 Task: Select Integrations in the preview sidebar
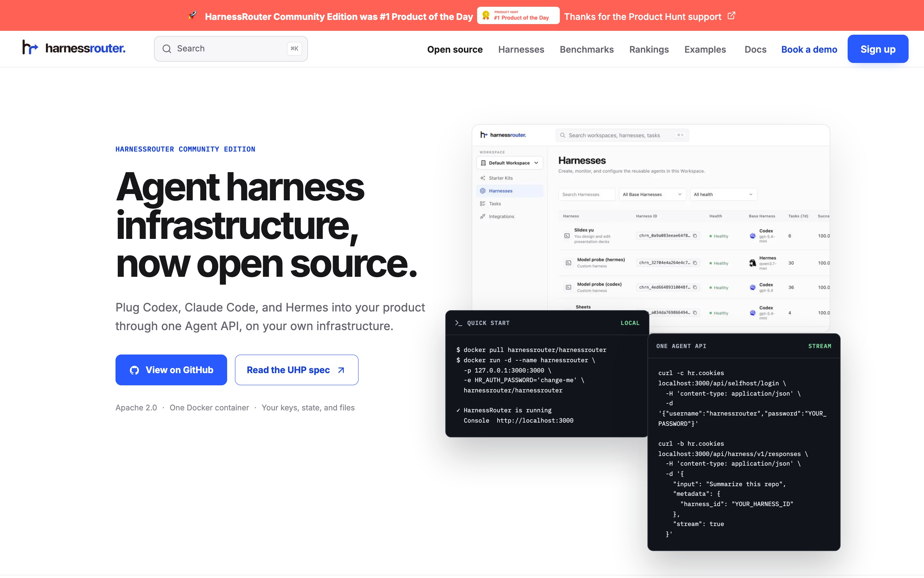click(510, 216)
